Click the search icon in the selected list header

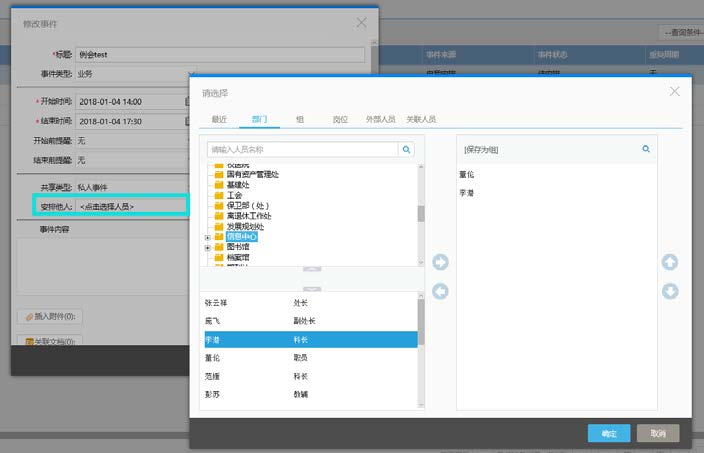click(646, 149)
